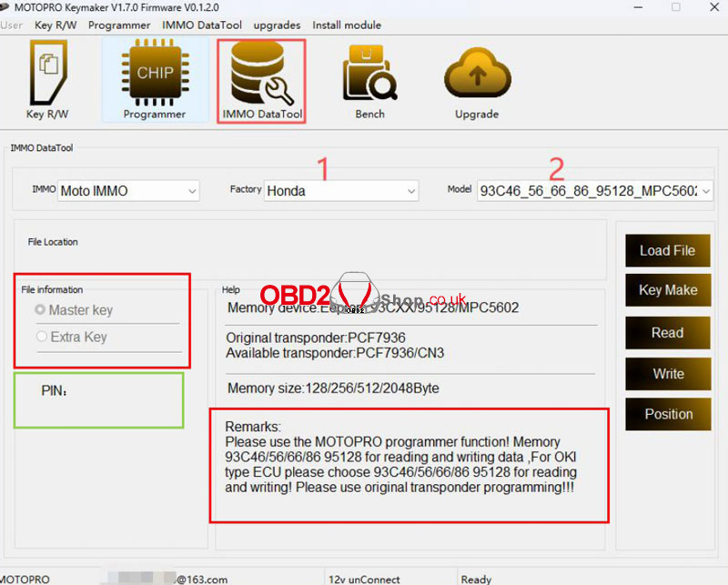The height and width of the screenshot is (585, 728).
Task: Click the Position button
Action: point(668,414)
